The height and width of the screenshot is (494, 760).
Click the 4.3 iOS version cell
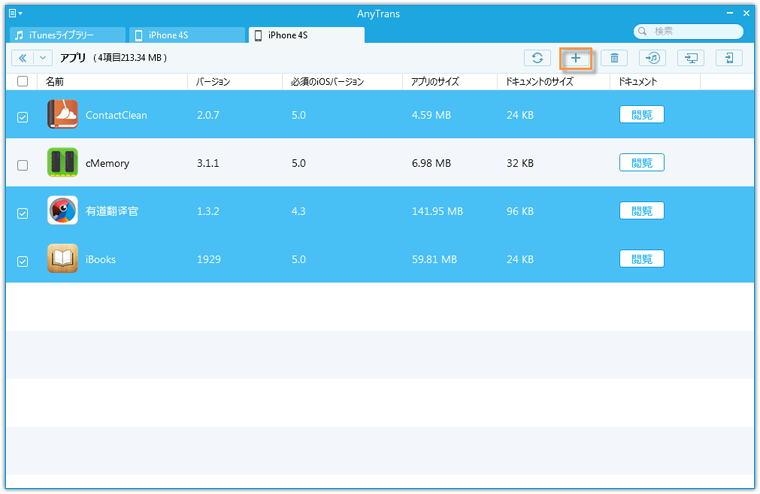click(299, 211)
